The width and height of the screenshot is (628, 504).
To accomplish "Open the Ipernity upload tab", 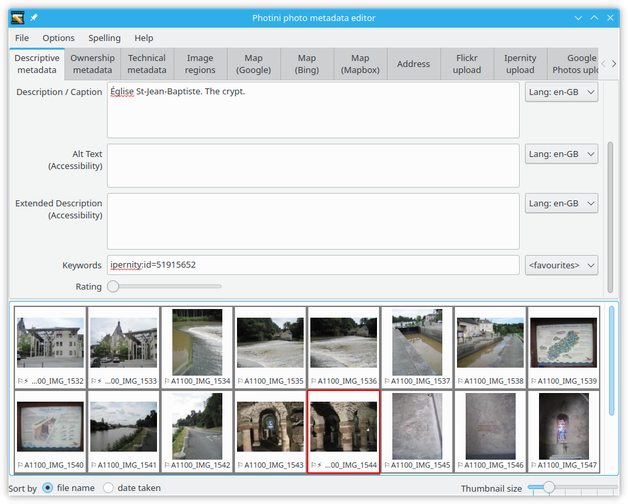I will coord(520,64).
